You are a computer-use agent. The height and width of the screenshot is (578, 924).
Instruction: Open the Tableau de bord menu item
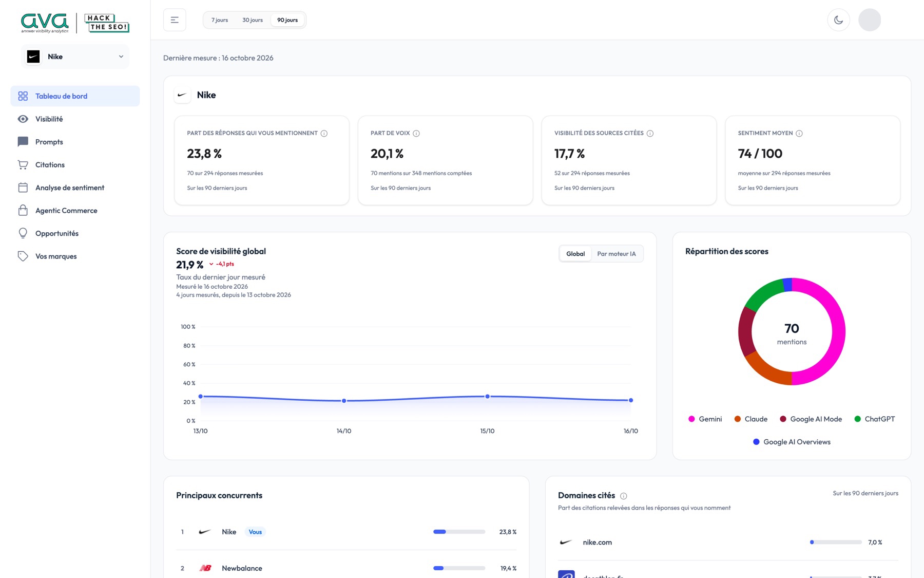pyautogui.click(x=75, y=96)
